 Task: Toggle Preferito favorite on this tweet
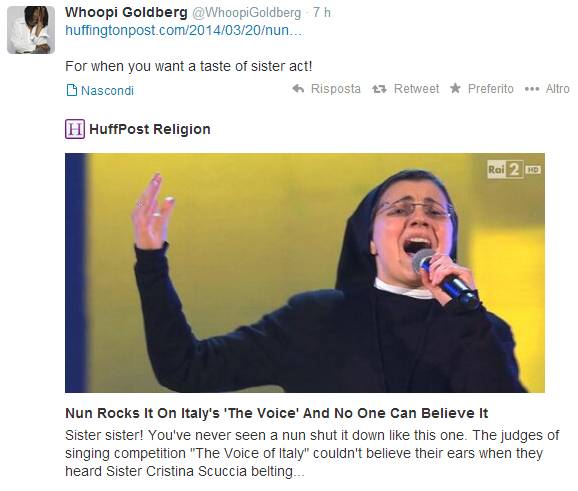click(x=490, y=89)
